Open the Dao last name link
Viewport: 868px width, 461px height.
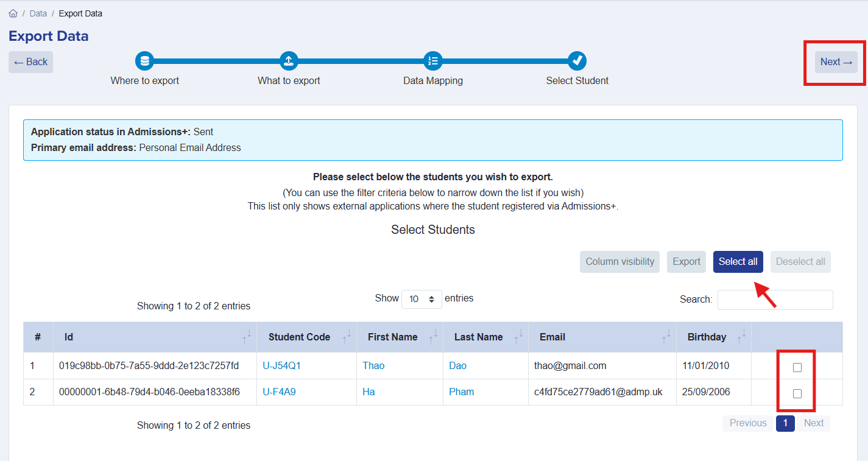click(x=457, y=366)
